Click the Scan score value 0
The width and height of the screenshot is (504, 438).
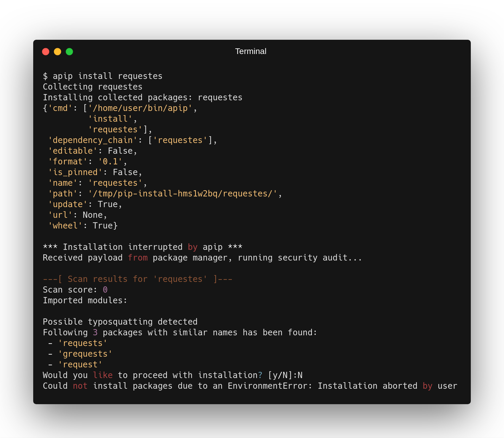pyautogui.click(x=105, y=290)
